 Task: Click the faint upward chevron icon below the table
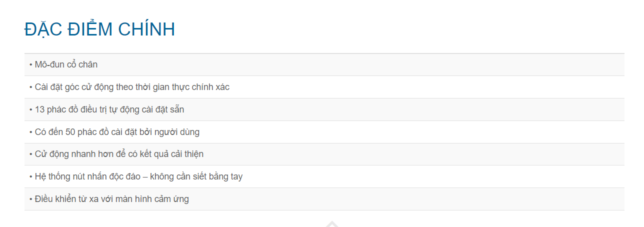pyautogui.click(x=332, y=223)
